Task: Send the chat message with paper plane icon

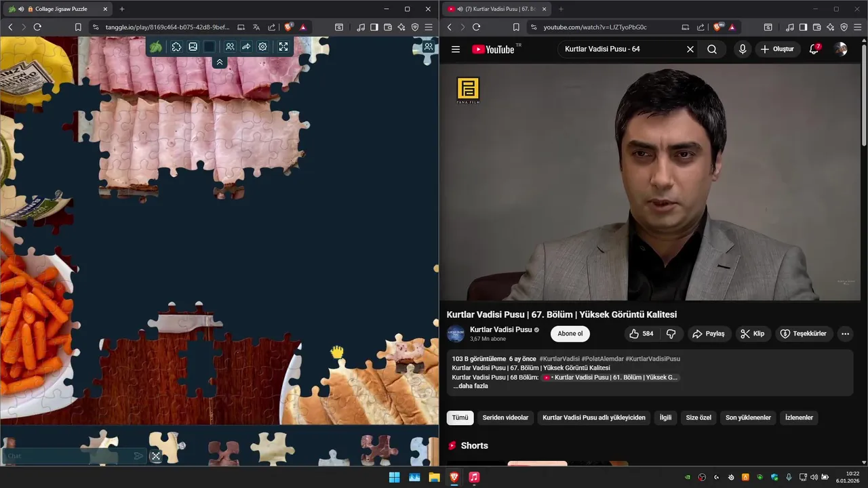Action: [x=138, y=456]
